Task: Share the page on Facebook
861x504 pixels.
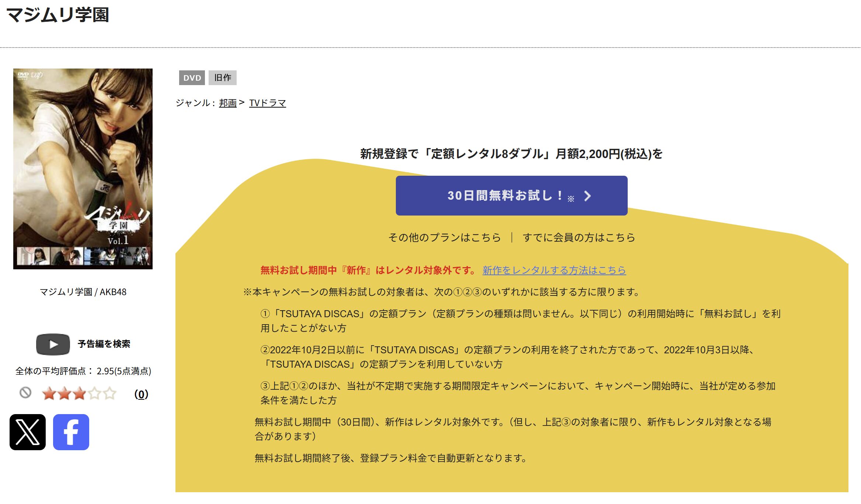Action: pyautogui.click(x=71, y=432)
